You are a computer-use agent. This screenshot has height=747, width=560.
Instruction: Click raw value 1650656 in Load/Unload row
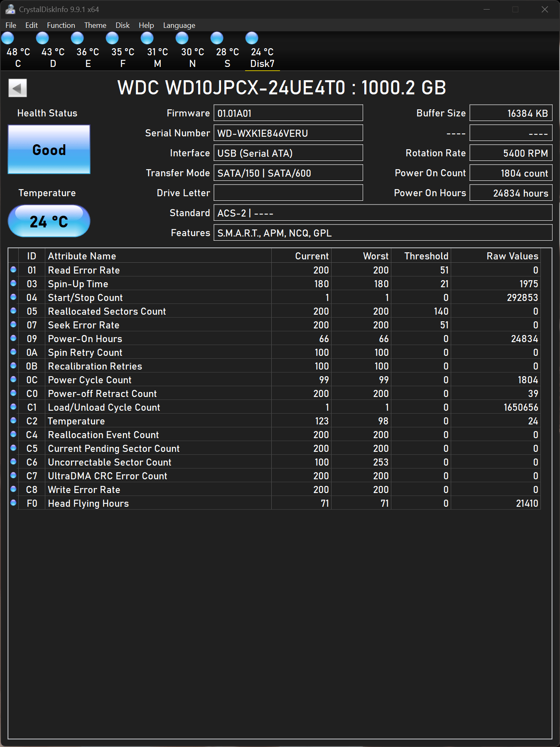[x=521, y=407]
